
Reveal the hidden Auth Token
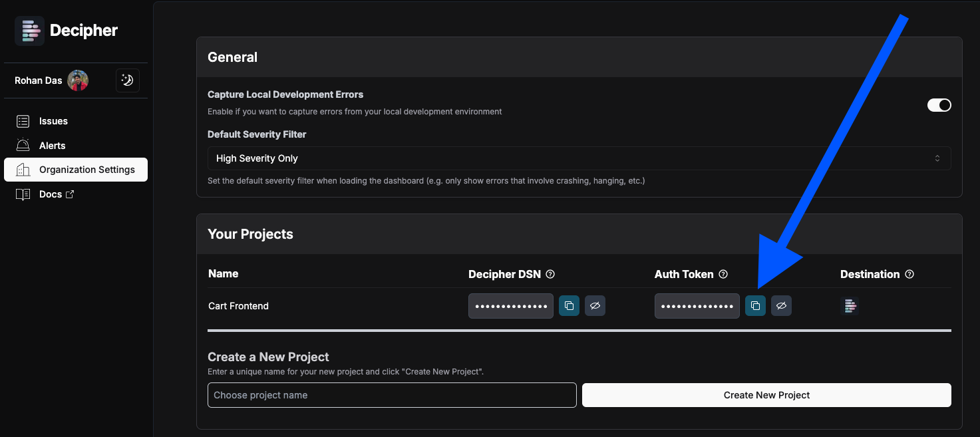[781, 306]
